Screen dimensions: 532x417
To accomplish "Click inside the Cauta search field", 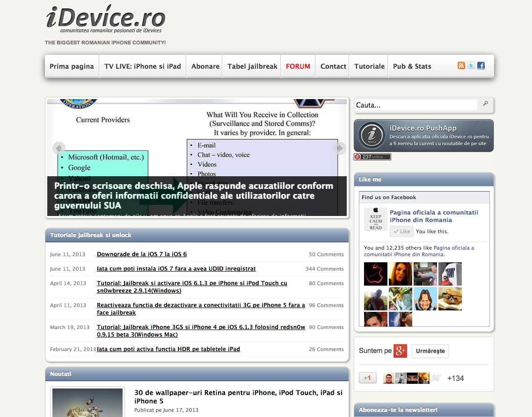I will coord(415,105).
